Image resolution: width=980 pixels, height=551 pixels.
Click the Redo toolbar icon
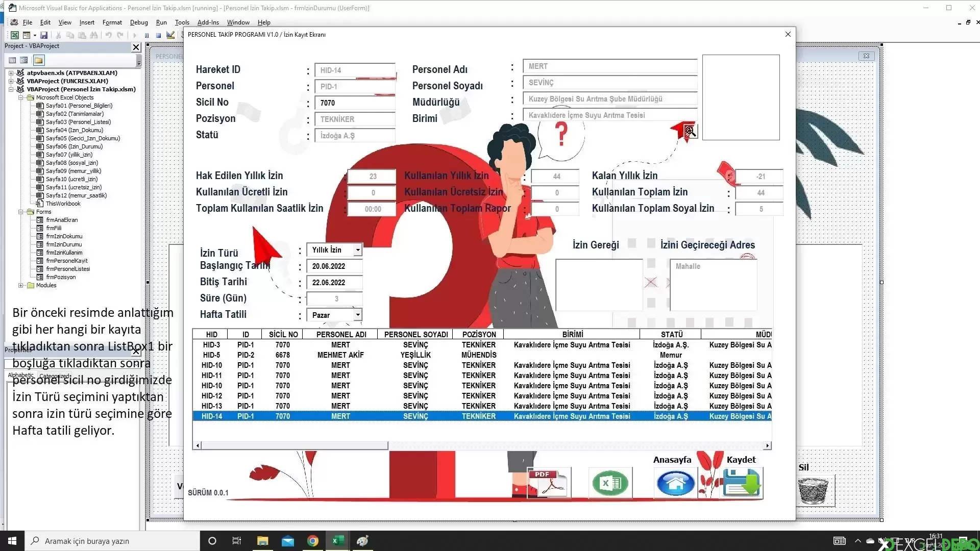click(x=120, y=35)
